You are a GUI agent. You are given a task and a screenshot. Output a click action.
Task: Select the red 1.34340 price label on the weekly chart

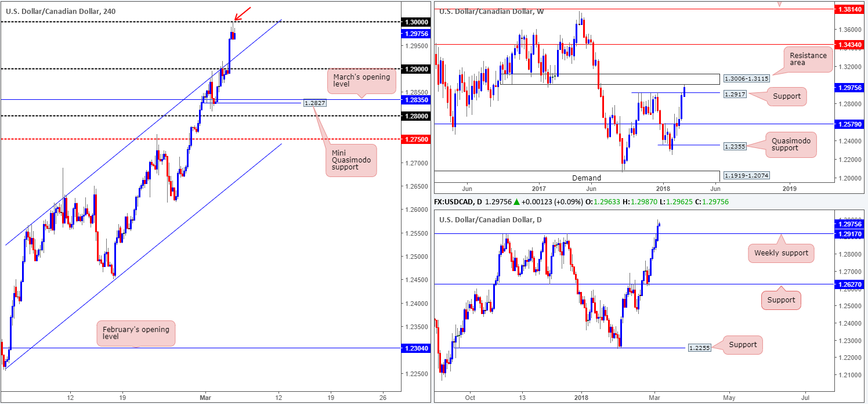[850, 44]
